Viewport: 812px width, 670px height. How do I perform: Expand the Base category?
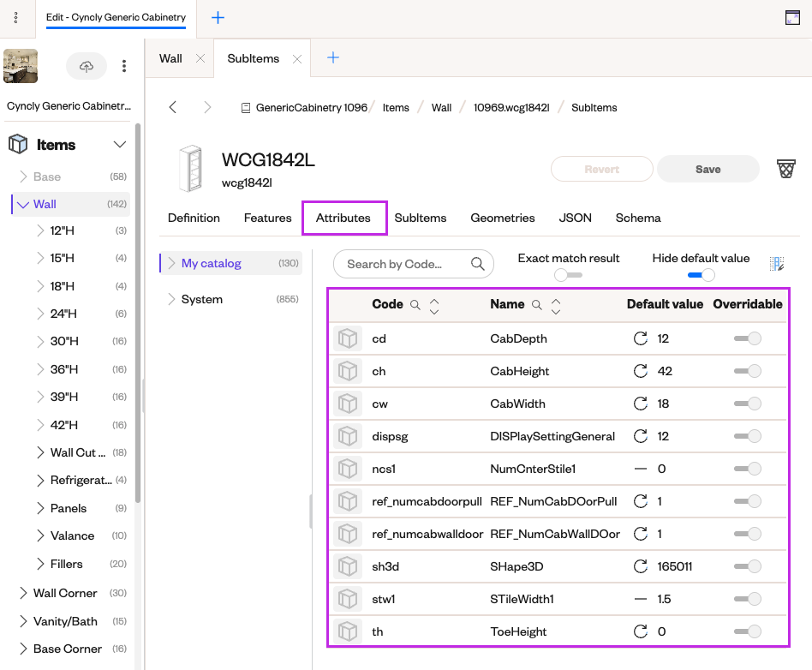pos(23,176)
